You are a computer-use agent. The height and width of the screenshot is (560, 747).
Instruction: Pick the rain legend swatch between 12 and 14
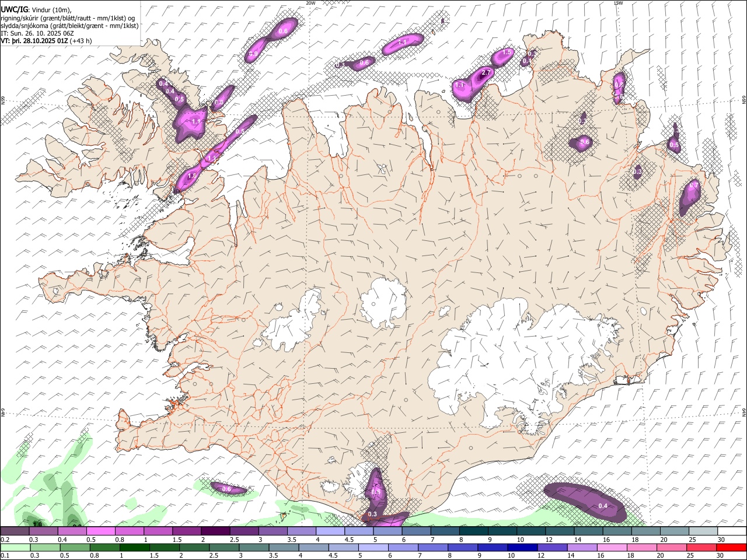[x=553, y=547]
